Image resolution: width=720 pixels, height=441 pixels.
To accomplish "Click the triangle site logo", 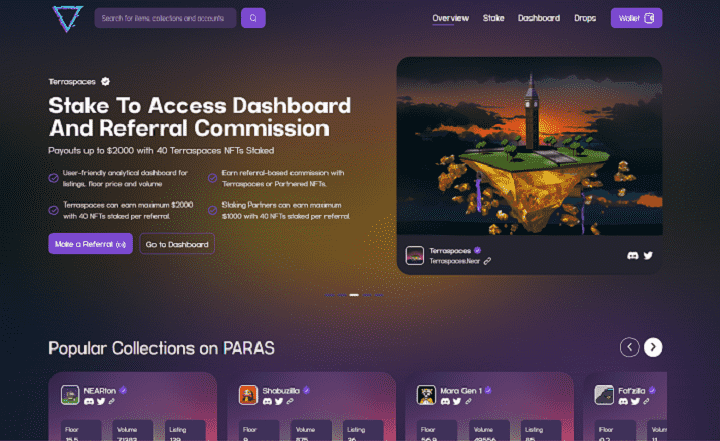I will (x=68, y=18).
